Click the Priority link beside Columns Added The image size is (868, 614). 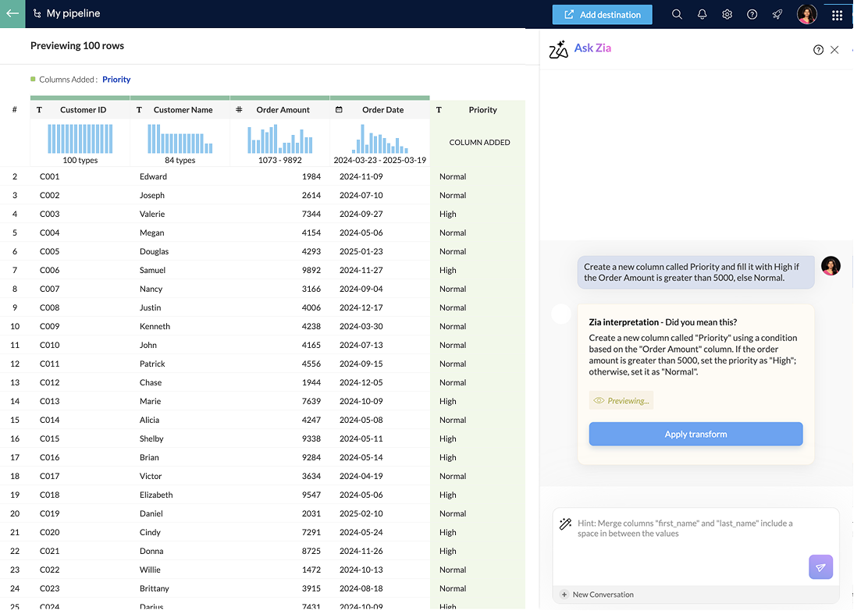tap(116, 80)
